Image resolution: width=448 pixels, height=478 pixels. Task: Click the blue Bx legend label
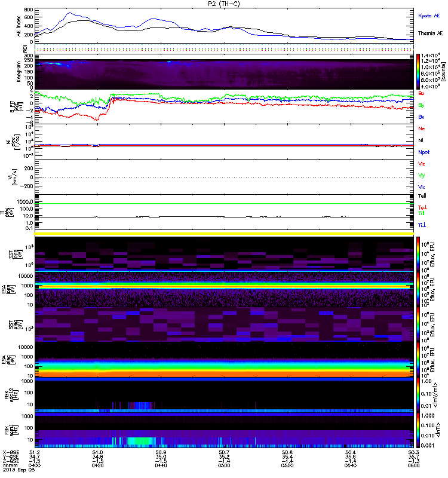point(421,117)
